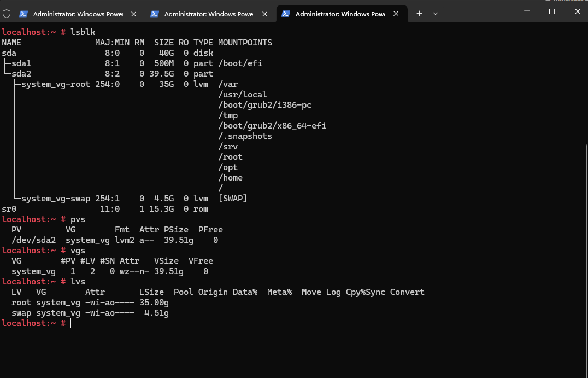Click the typed 'vgs' command
The image size is (588, 378).
(x=78, y=251)
